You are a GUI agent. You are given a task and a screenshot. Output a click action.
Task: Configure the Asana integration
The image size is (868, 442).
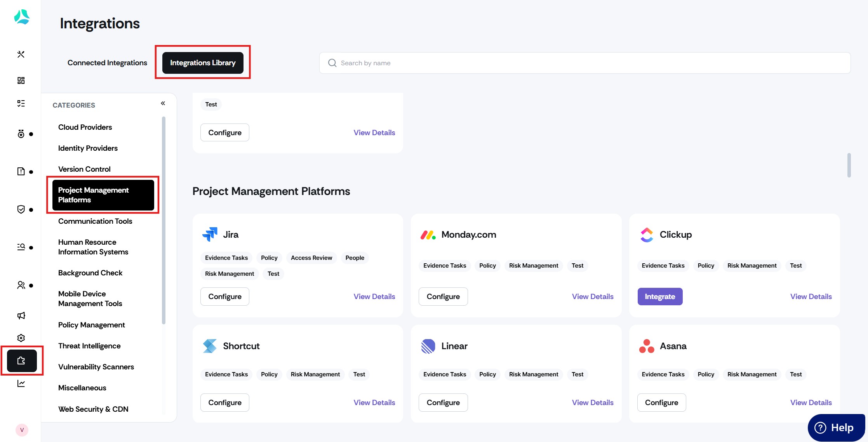(661, 402)
